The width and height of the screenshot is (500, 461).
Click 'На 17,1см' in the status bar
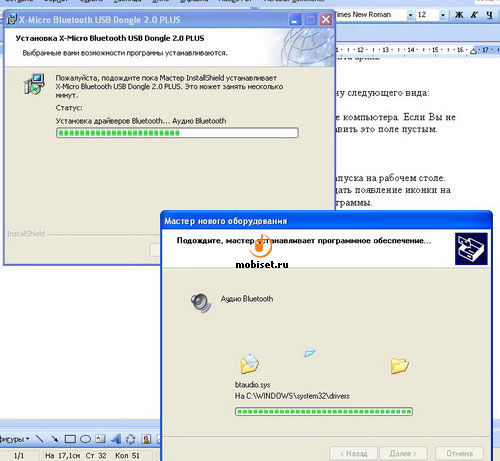[63, 455]
